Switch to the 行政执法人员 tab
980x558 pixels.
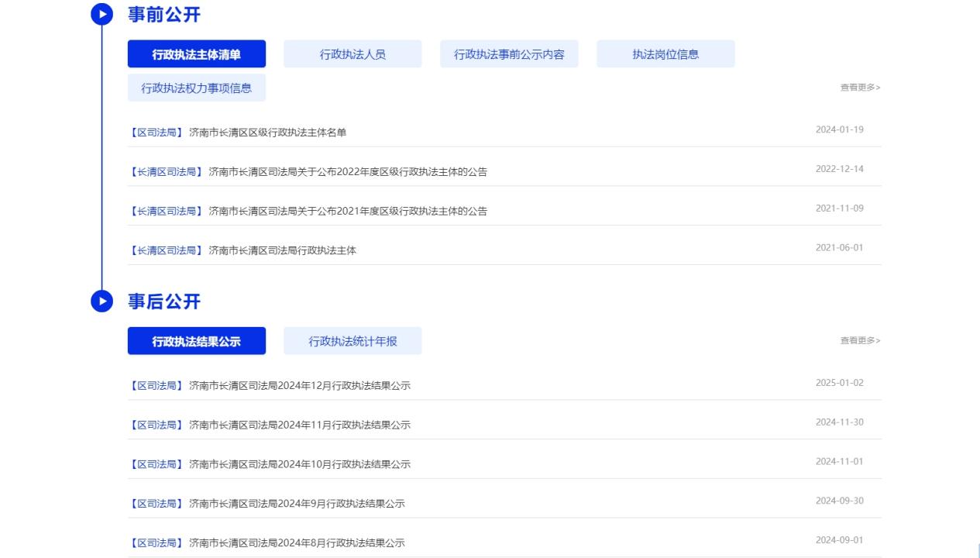[352, 54]
